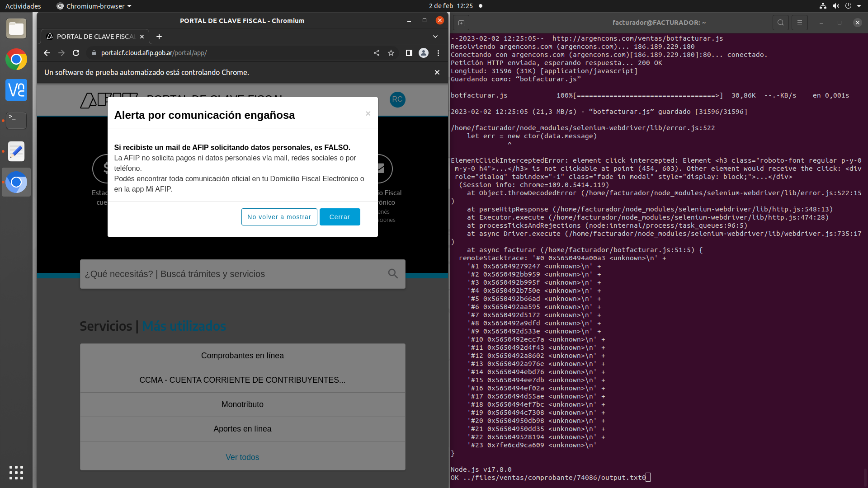Open Actividades overview
The image size is (868, 488).
(x=23, y=6)
